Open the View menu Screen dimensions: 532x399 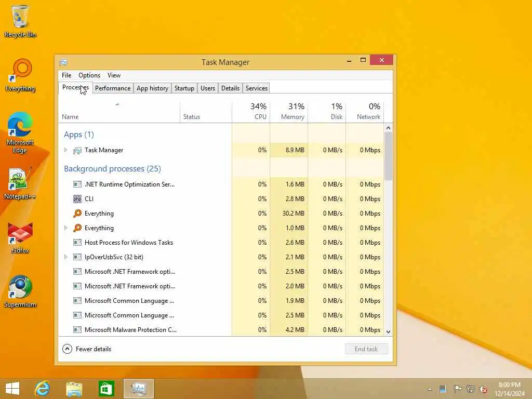pyautogui.click(x=114, y=75)
